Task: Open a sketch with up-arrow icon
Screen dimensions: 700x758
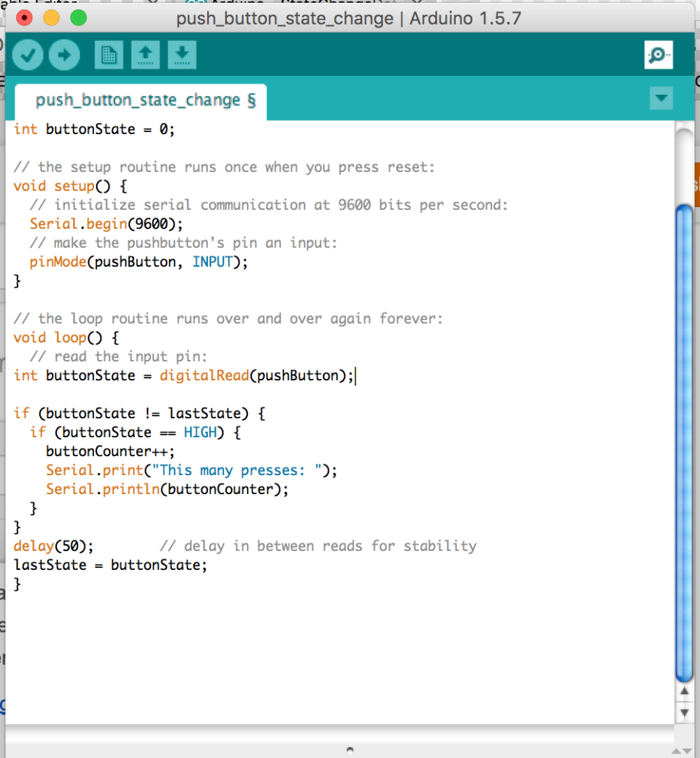Action: coord(145,55)
